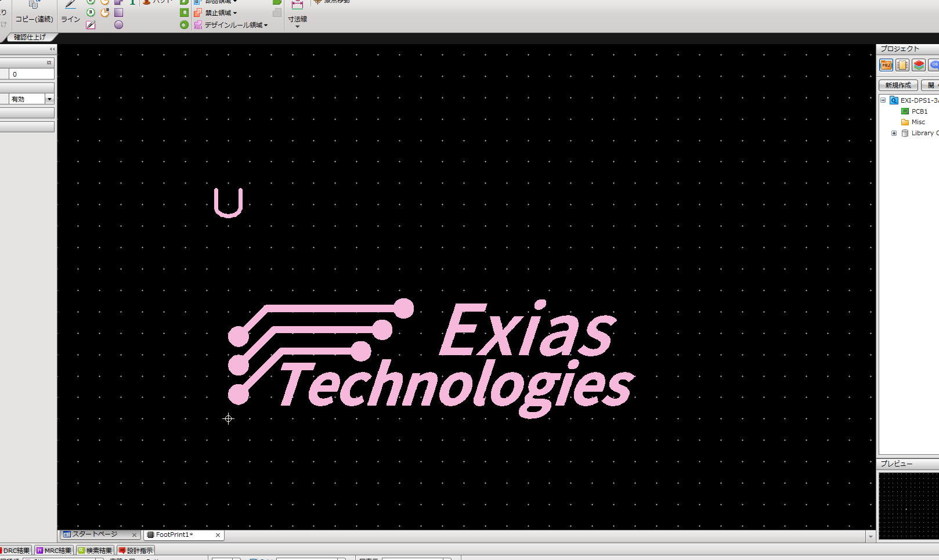Pin the left property panel
Image resolution: width=939 pixels, height=560 pixels.
click(x=49, y=63)
